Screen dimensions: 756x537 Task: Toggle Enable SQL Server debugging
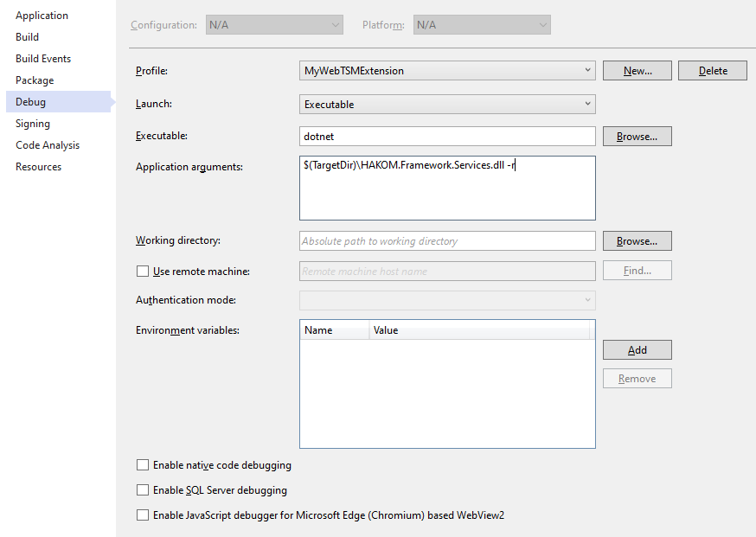[x=143, y=490]
